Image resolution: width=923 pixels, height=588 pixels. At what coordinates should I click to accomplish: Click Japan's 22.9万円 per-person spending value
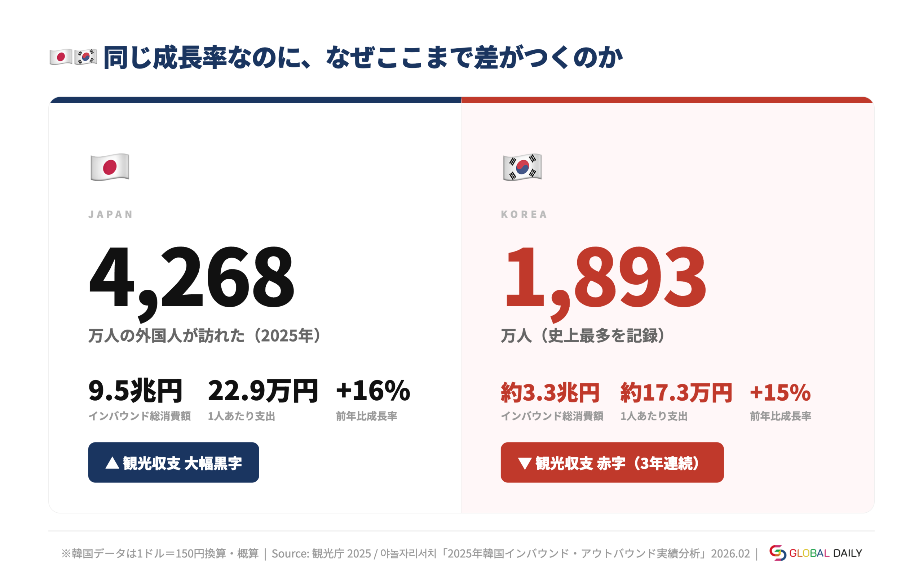coord(263,391)
